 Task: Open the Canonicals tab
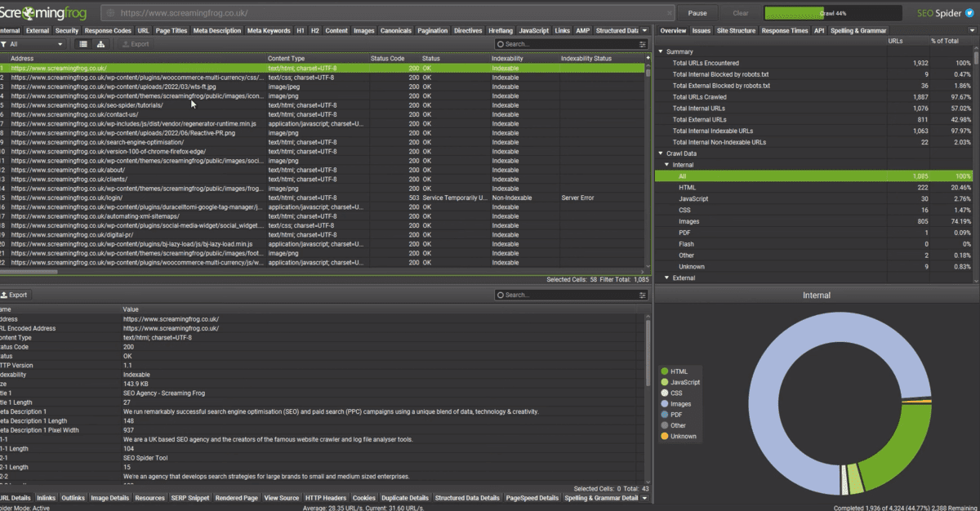click(396, 30)
